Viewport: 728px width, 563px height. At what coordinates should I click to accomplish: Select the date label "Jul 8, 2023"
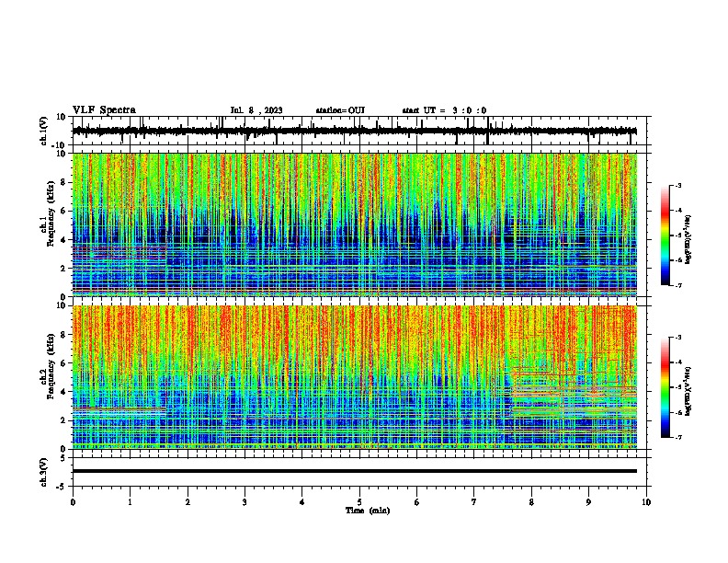(x=256, y=110)
